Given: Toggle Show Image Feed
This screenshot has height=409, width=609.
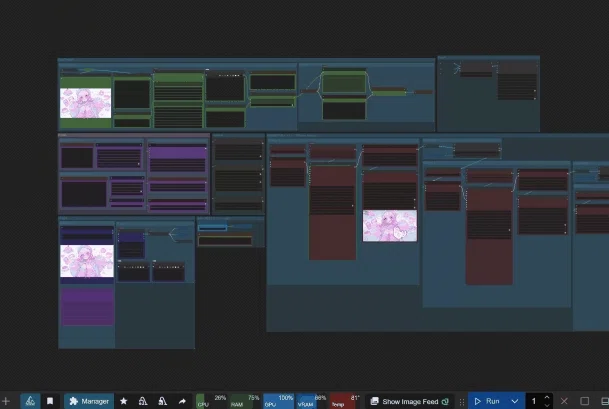Looking at the screenshot, I should pos(410,401).
